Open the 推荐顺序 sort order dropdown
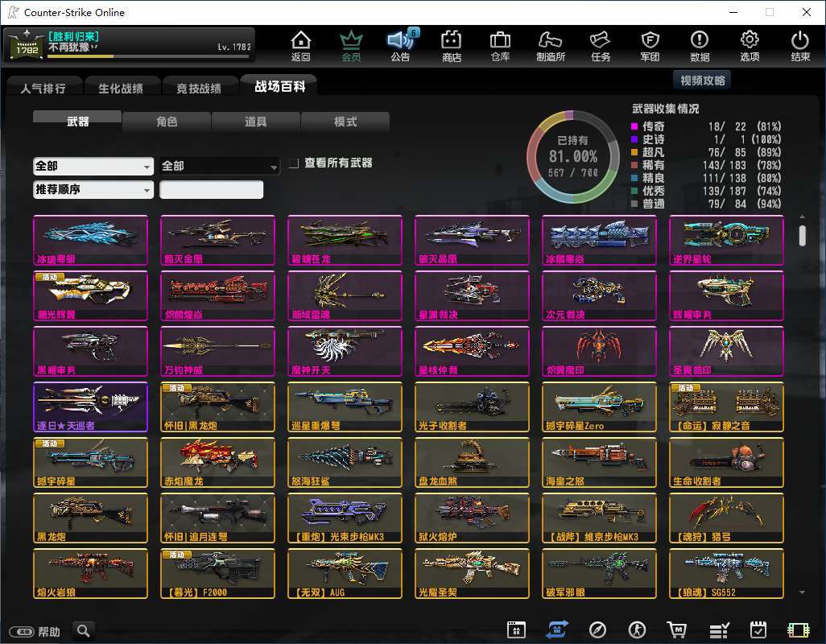 [93, 189]
